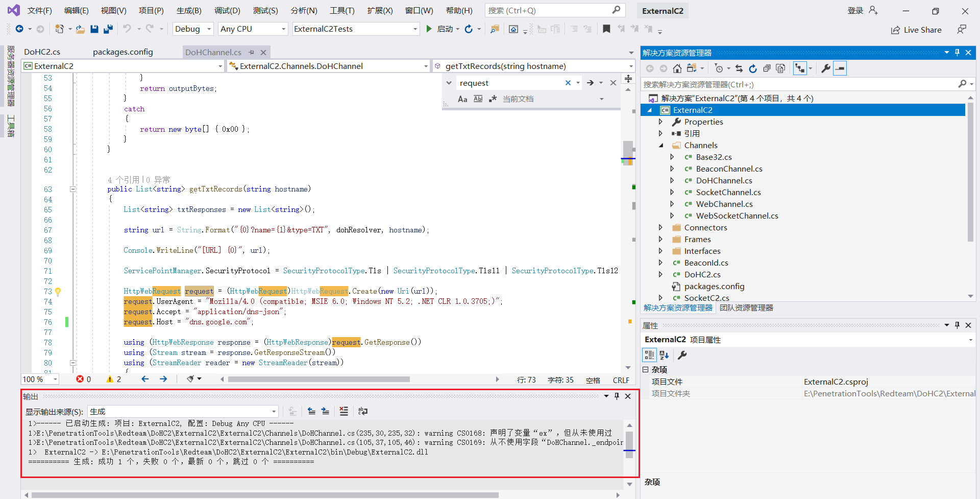
Task: Expand the Properties node in Solution Explorer
Action: pos(660,122)
